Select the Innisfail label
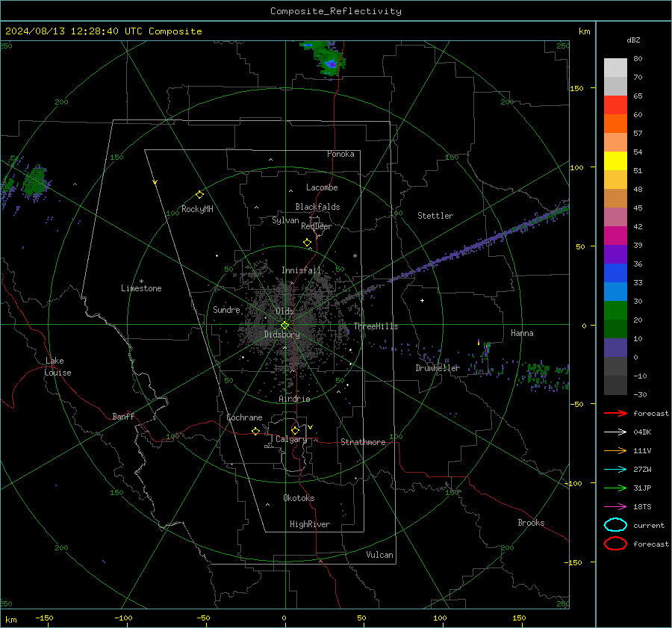672x628 pixels. tap(301, 270)
